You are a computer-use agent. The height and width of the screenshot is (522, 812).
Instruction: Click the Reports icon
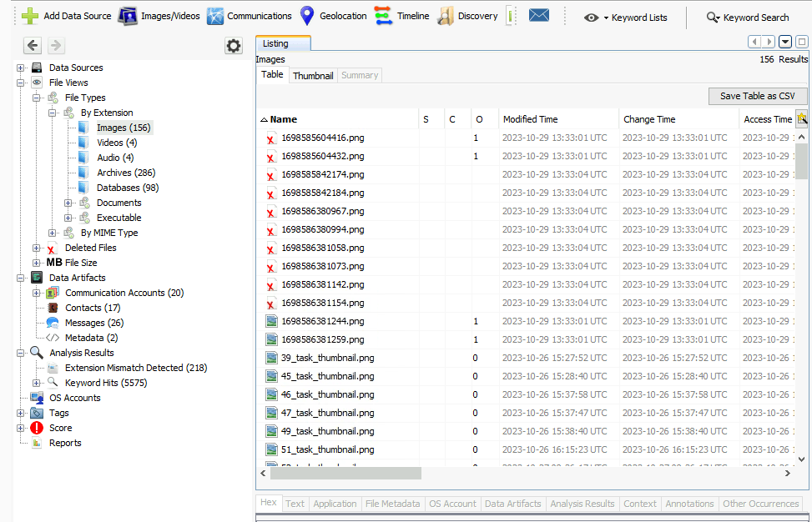(x=37, y=443)
